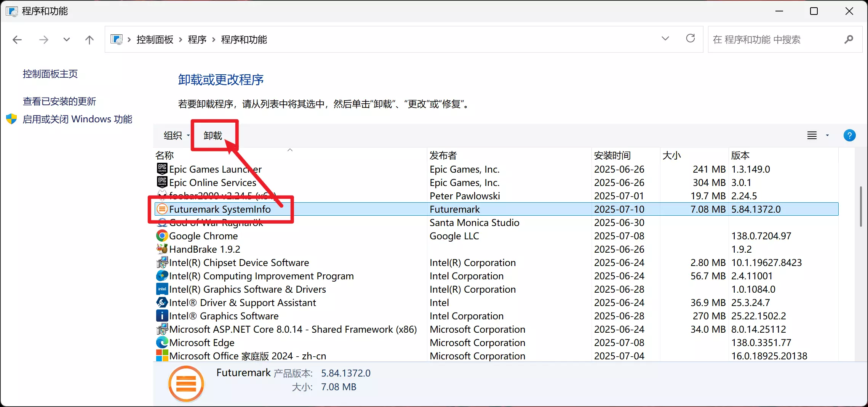
Task: Expand the address bar history dropdown
Action: [x=665, y=38]
